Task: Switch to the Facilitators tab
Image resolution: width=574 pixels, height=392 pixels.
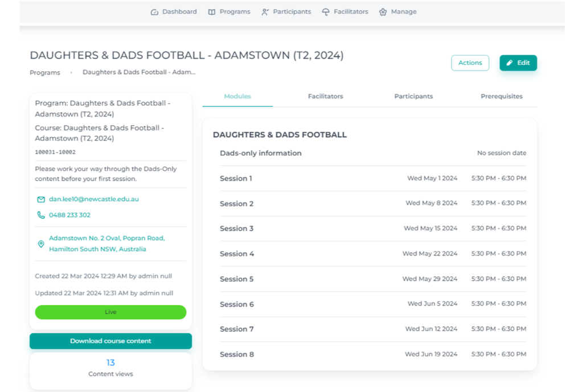Action: [325, 97]
